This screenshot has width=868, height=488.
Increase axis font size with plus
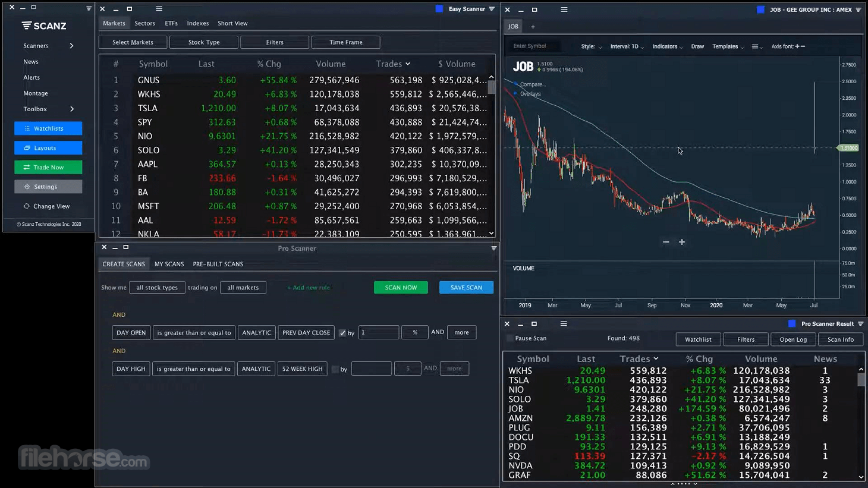[797, 46]
